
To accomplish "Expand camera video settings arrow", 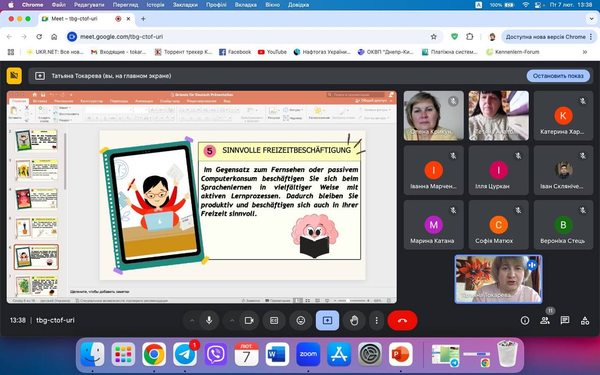I will coord(232,320).
